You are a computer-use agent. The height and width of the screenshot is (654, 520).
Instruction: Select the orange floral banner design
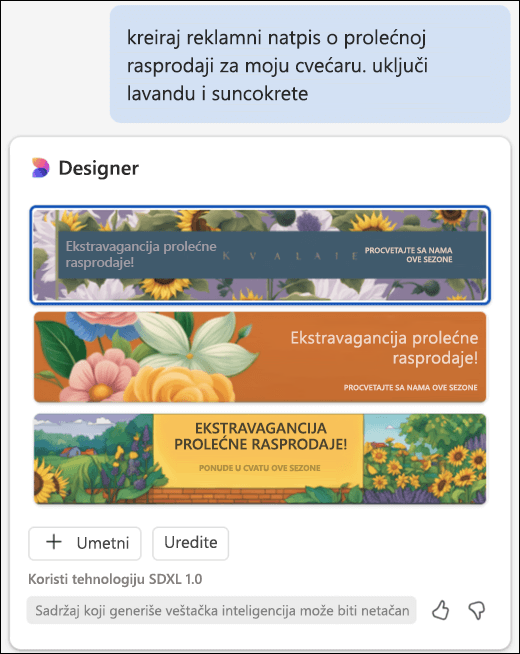point(260,357)
